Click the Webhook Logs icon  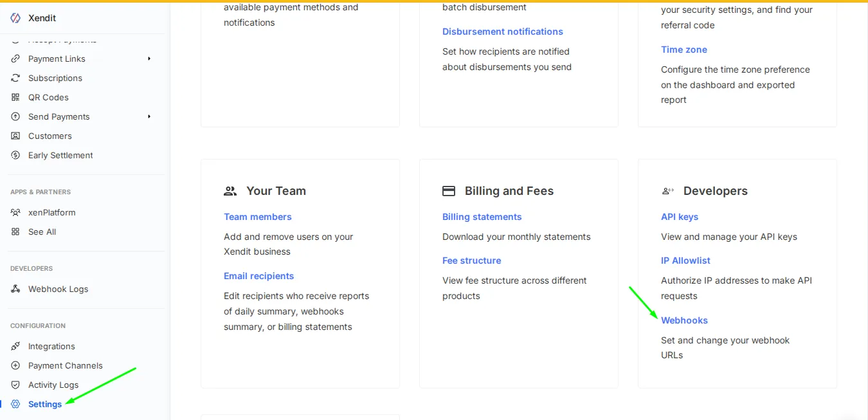pos(15,289)
